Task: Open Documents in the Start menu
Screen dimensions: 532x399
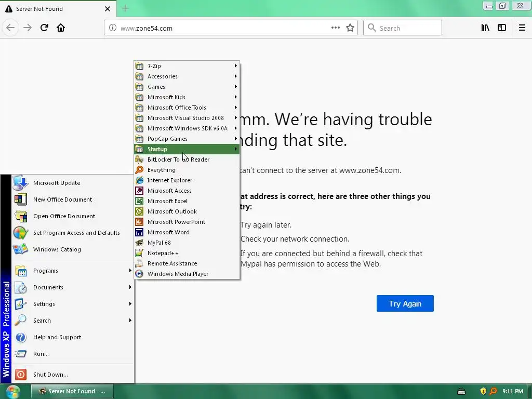Action: point(73,287)
